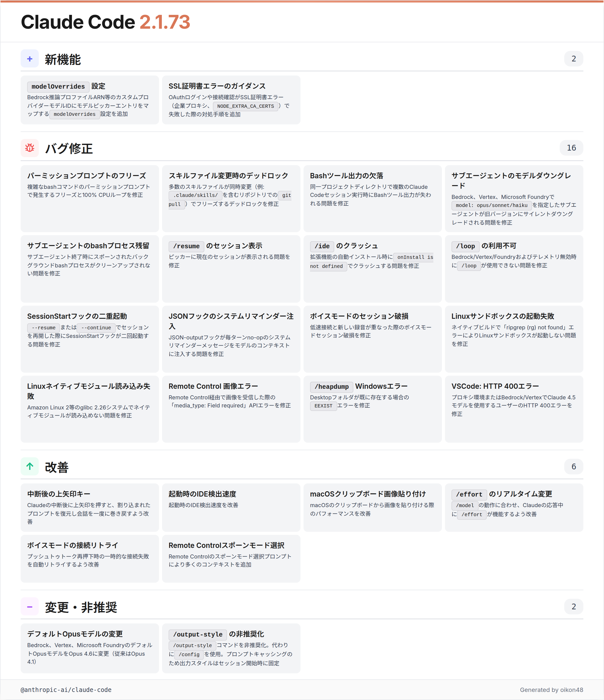604x700 pixels.
Task: Click the /output-style の非推奨化 card title
Action: coord(216,635)
